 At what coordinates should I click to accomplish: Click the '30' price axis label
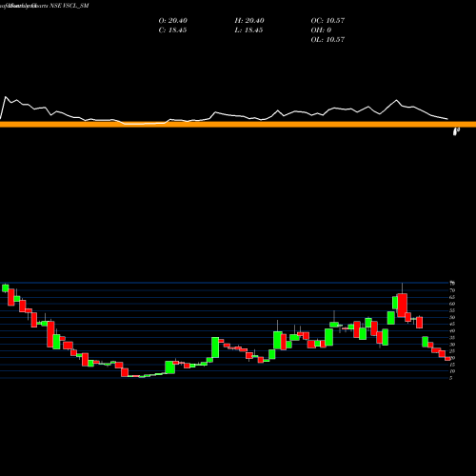[x=452, y=345]
